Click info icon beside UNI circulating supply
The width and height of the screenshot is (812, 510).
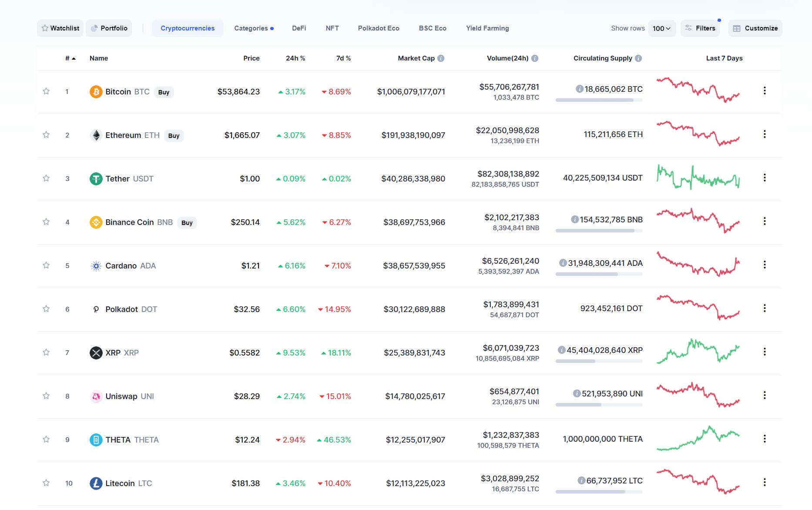point(577,393)
